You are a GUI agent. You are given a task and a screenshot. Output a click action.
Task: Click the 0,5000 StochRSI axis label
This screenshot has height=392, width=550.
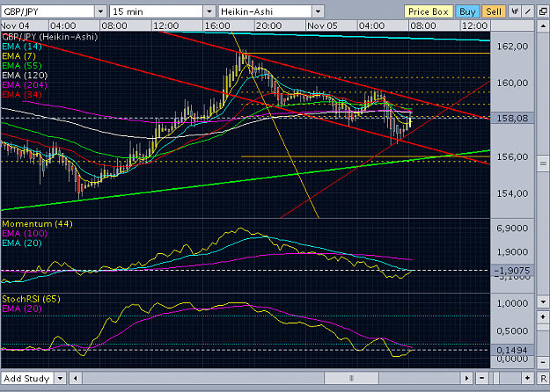tap(512, 331)
